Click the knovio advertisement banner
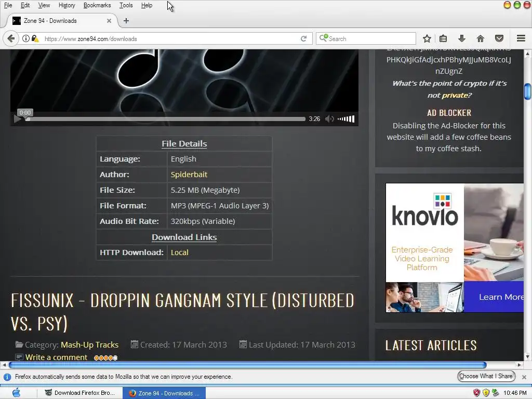Image resolution: width=532 pixels, height=399 pixels. point(455,248)
